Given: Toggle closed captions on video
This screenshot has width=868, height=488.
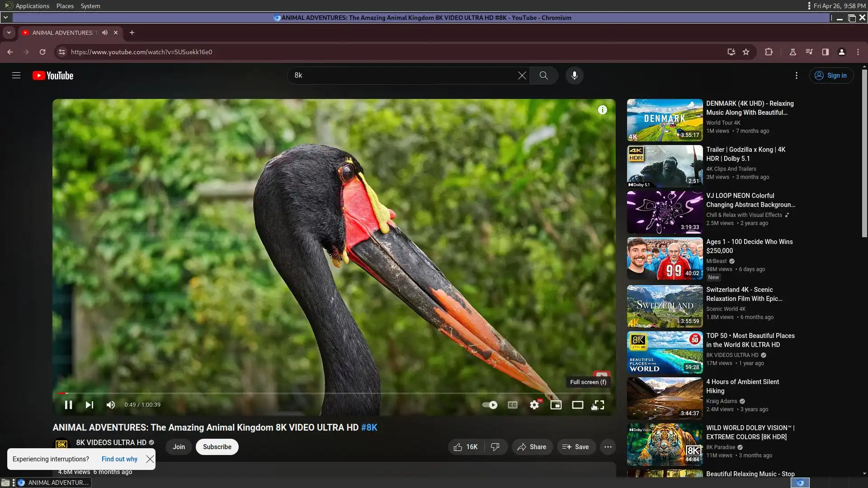Looking at the screenshot, I should [512, 405].
